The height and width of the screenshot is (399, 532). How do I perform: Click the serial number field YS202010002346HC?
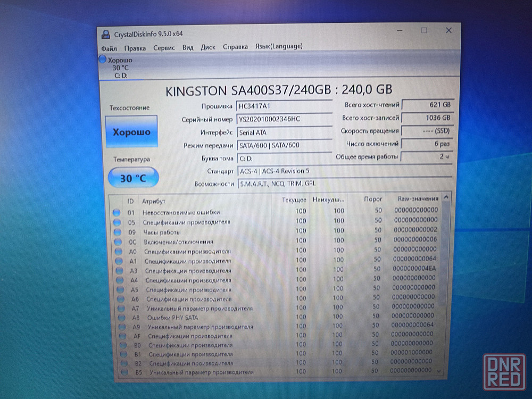click(284, 119)
